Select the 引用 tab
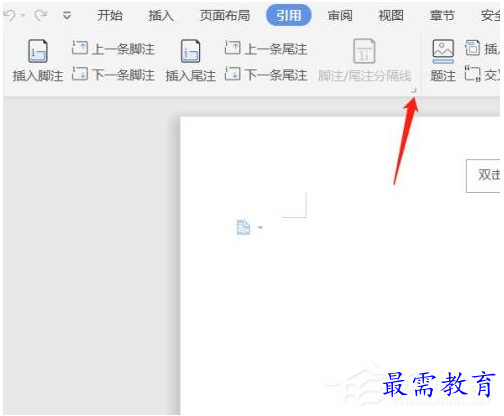The height and width of the screenshot is (416, 504). point(289,15)
